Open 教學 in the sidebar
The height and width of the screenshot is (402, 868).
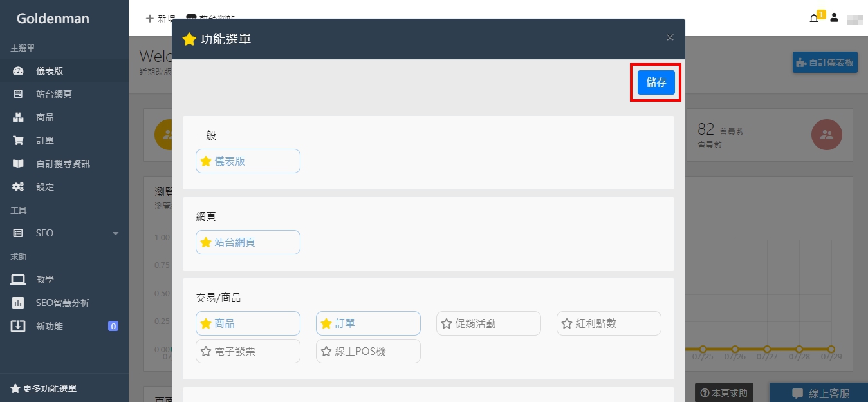[x=64, y=280]
